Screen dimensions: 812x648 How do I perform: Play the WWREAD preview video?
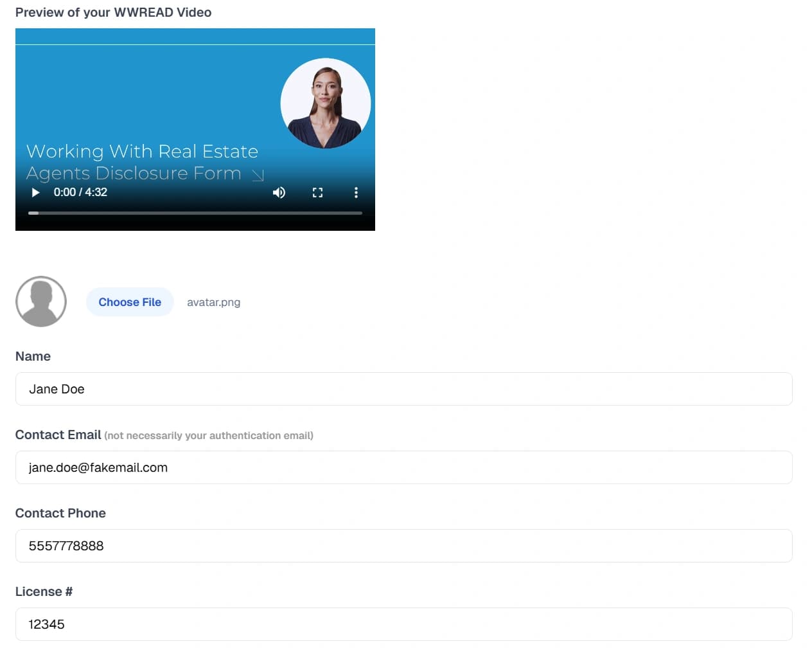tap(35, 192)
